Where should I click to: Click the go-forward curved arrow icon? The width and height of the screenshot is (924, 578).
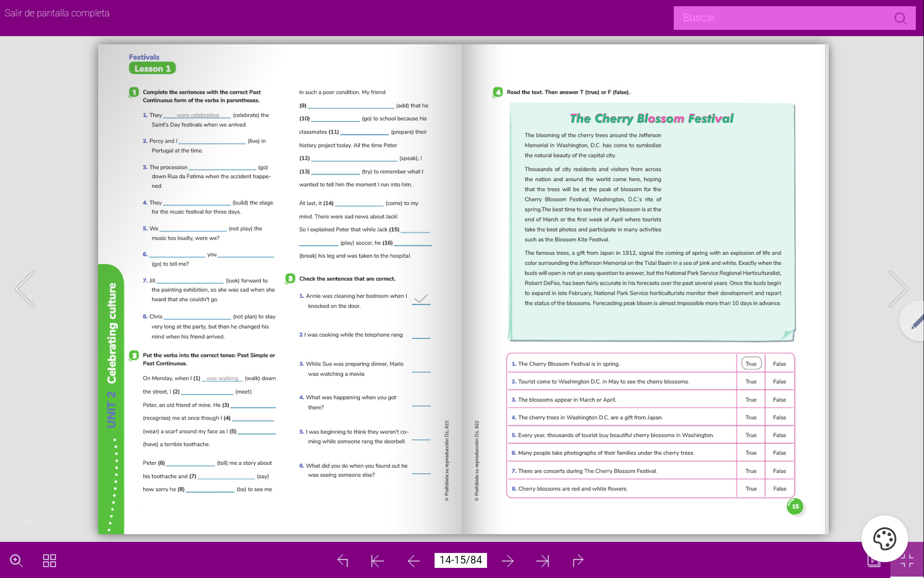click(x=578, y=561)
